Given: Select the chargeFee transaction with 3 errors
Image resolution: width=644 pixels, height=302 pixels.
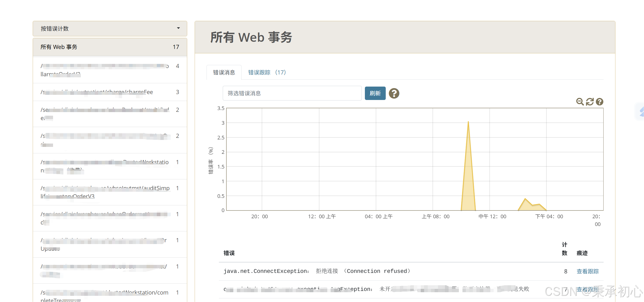Looking at the screenshot, I should pyautogui.click(x=110, y=92).
